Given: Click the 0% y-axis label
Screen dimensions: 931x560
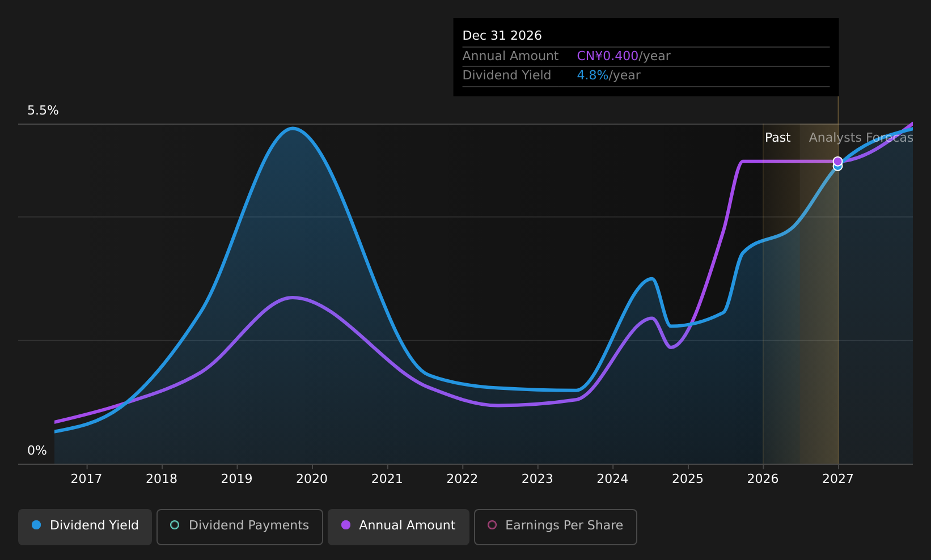Looking at the screenshot, I should (x=37, y=451).
